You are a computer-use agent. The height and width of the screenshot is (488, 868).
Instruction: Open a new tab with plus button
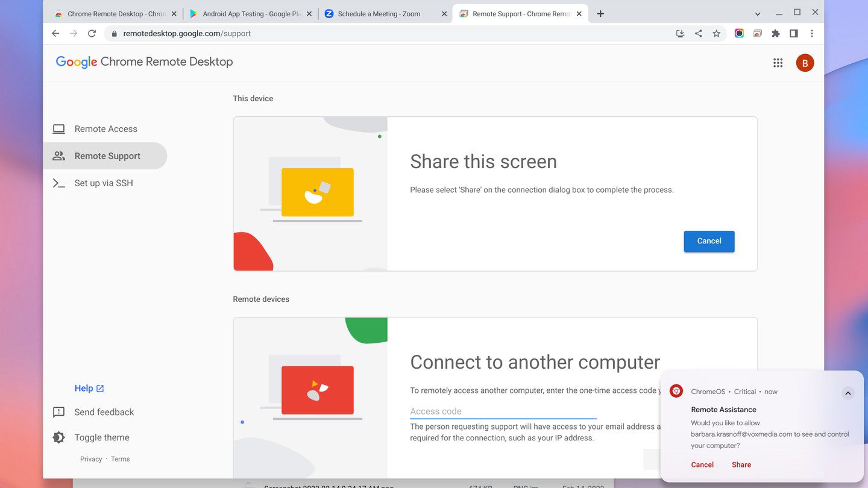(600, 14)
